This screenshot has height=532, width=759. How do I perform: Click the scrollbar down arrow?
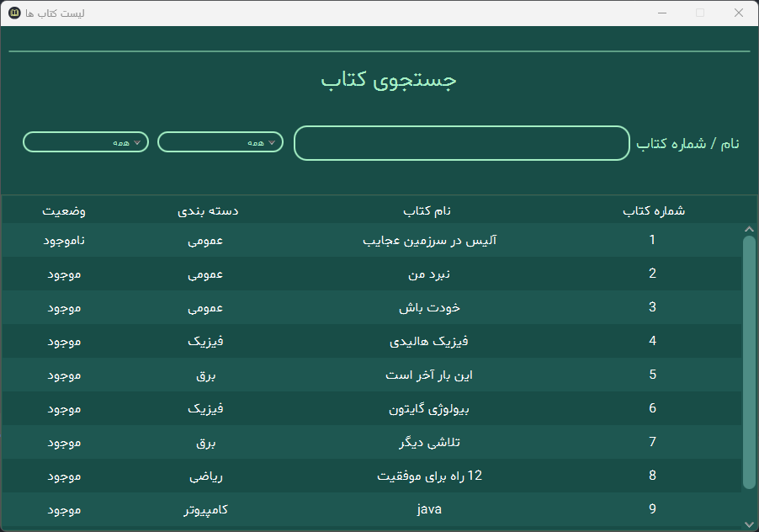[x=749, y=524]
